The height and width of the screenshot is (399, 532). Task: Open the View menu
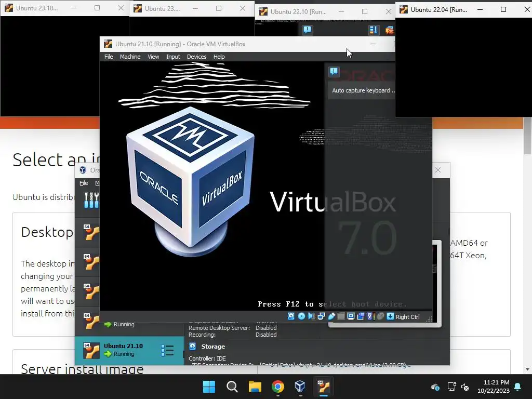click(153, 57)
